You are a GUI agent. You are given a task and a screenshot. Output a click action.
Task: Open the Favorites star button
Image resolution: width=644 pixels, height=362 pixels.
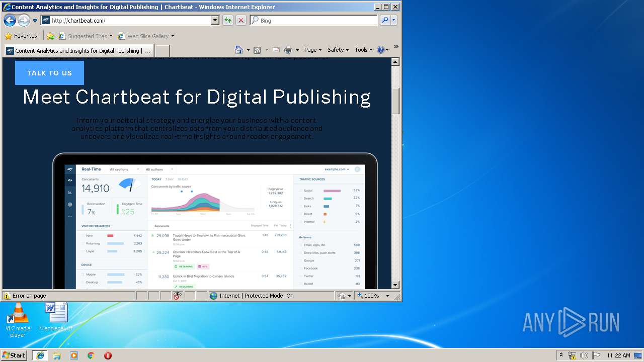[x=21, y=36]
